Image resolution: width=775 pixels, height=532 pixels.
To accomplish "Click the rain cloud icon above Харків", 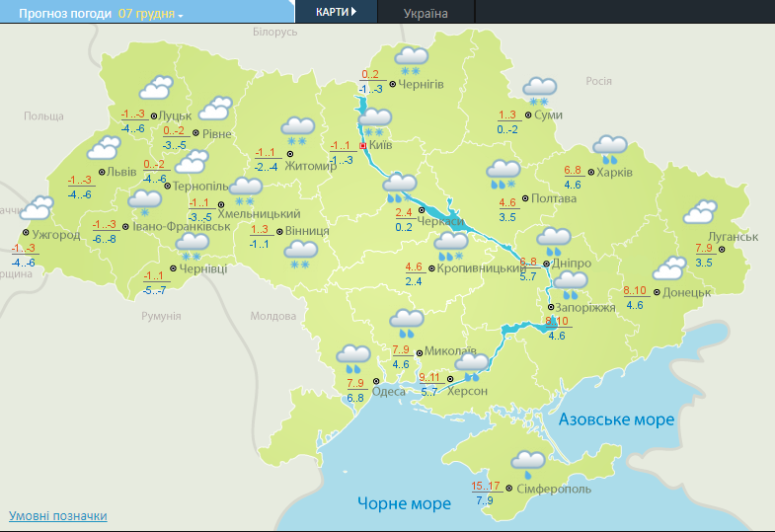I will [610, 149].
